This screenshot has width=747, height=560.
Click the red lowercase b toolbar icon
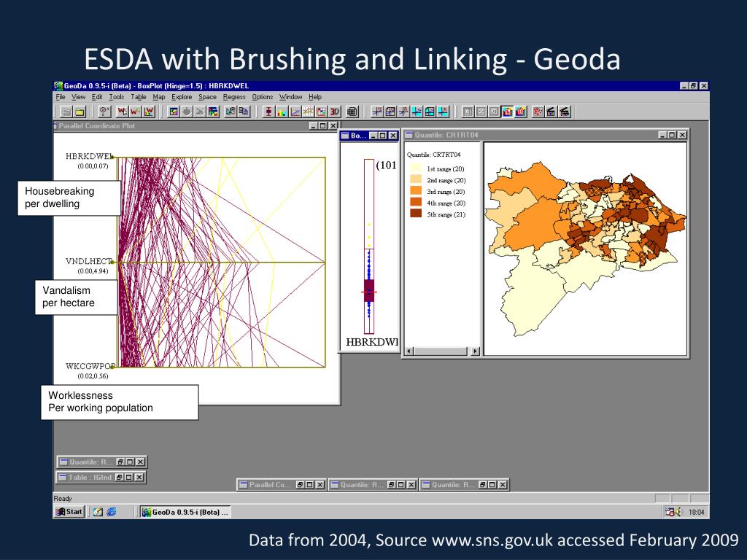(x=508, y=112)
